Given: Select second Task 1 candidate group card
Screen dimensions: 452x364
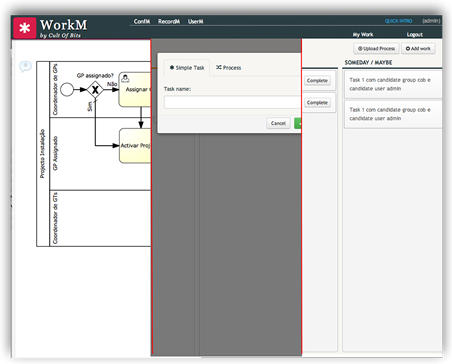Looking at the screenshot, I should click(393, 114).
